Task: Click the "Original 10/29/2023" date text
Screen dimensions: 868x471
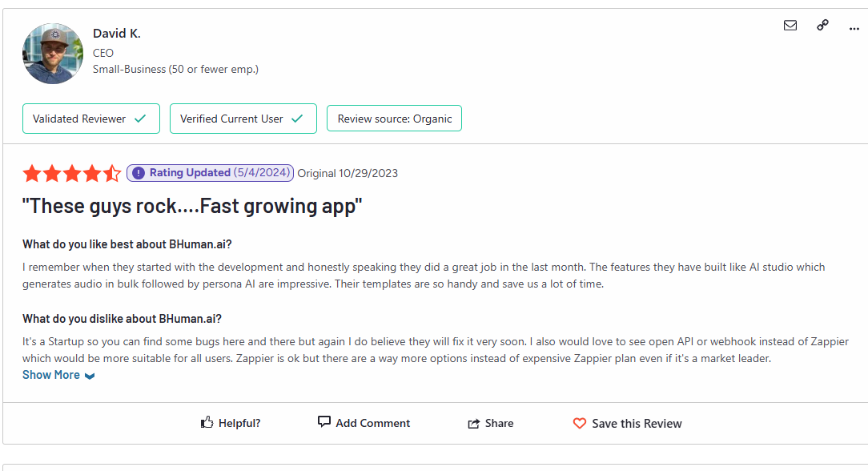Action: 348,173
